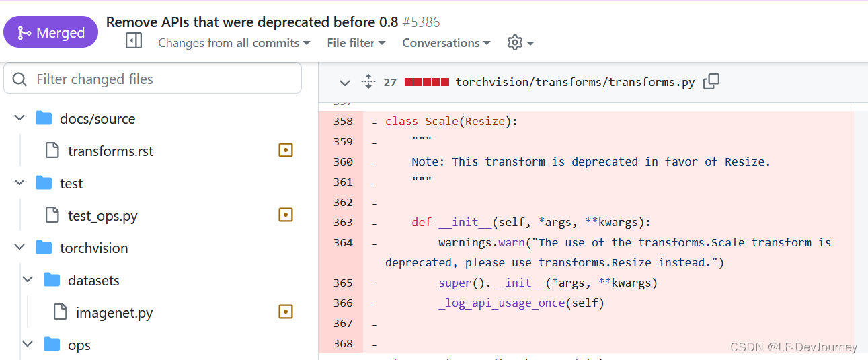868x360 pixels.
Task: Open the torchvision/transforms/transforms.py file link
Action: tap(575, 82)
